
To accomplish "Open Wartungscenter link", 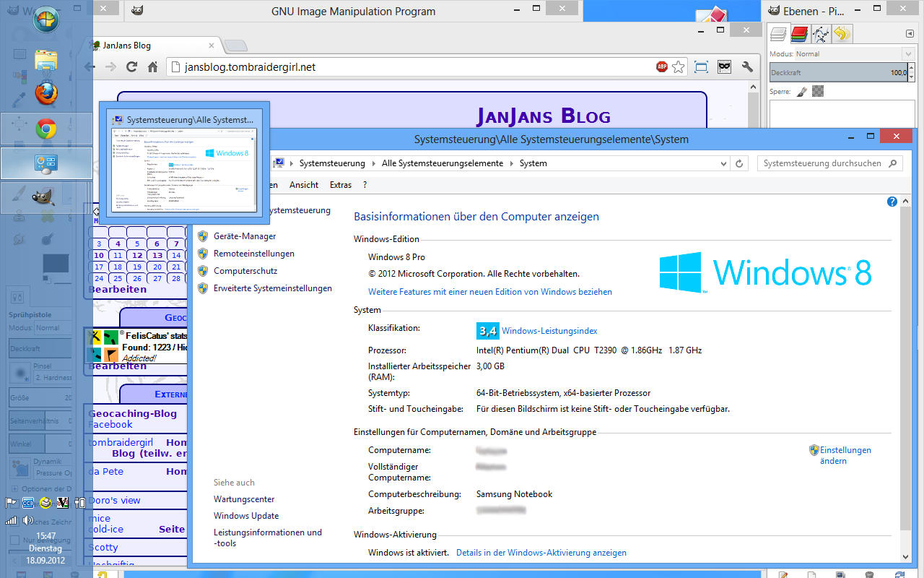I will click(244, 499).
